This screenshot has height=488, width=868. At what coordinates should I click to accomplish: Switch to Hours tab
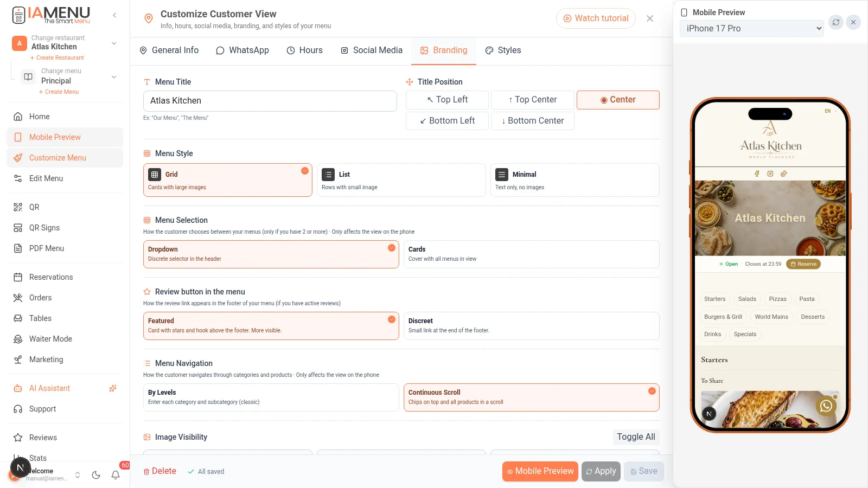tap(304, 50)
